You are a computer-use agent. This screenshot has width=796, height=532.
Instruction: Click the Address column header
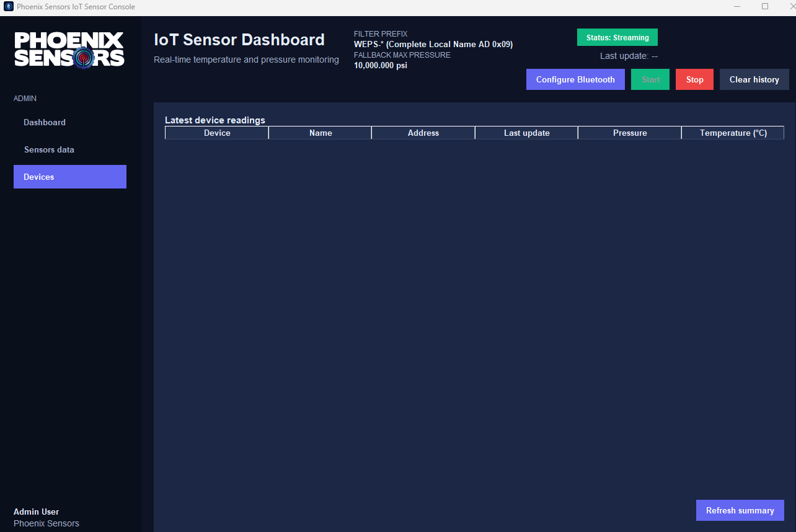423,133
